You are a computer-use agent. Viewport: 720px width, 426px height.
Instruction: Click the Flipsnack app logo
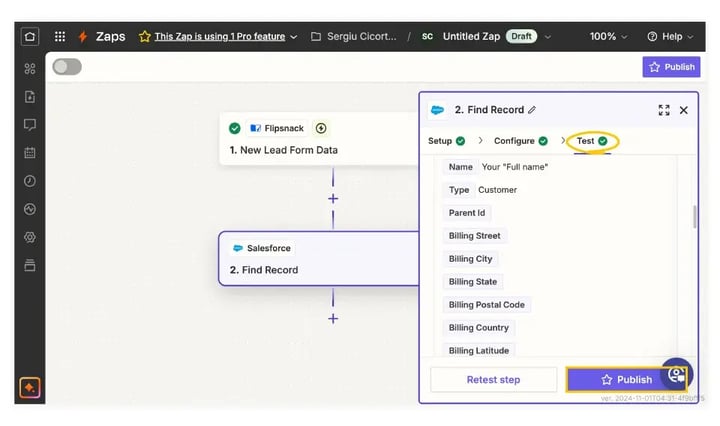[255, 128]
